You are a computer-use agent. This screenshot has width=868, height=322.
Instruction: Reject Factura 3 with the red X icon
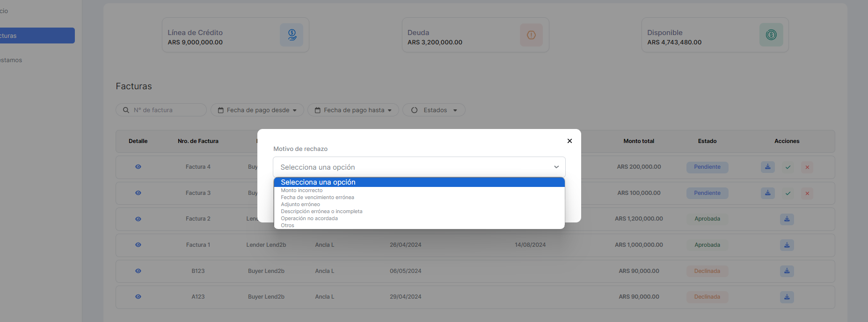coord(807,193)
